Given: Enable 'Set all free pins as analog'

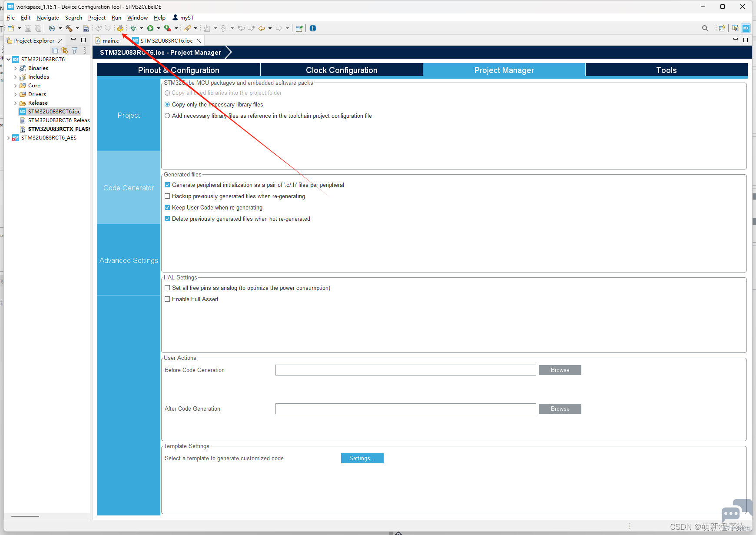Looking at the screenshot, I should (x=167, y=288).
